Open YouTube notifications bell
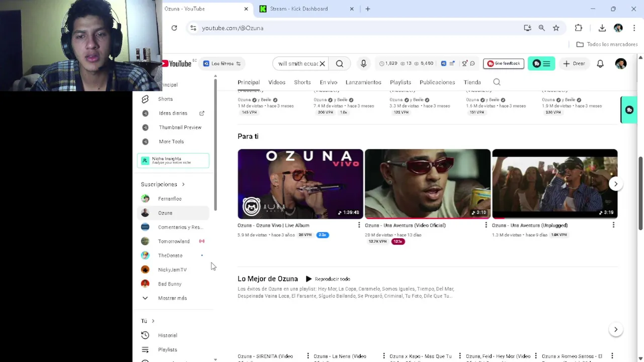 (x=600, y=63)
